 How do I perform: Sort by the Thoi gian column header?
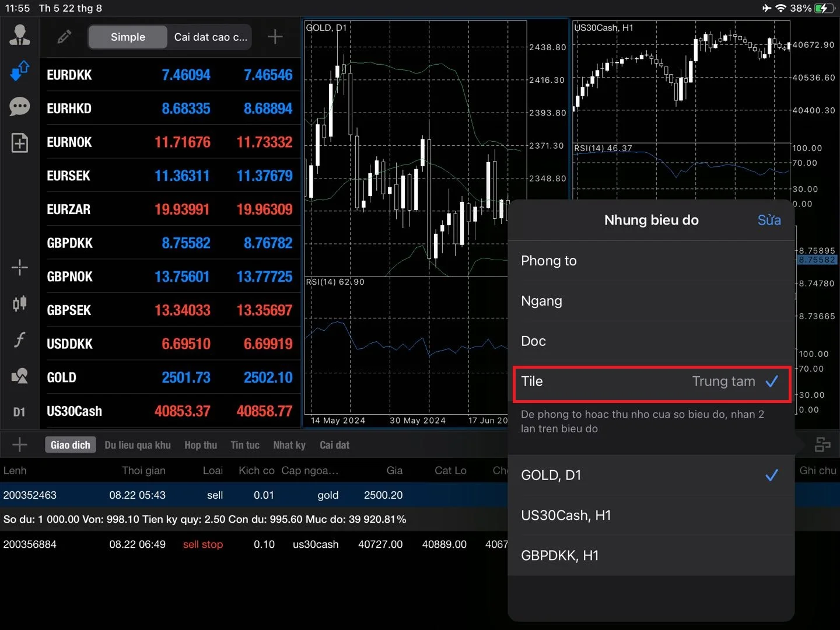pos(143,471)
